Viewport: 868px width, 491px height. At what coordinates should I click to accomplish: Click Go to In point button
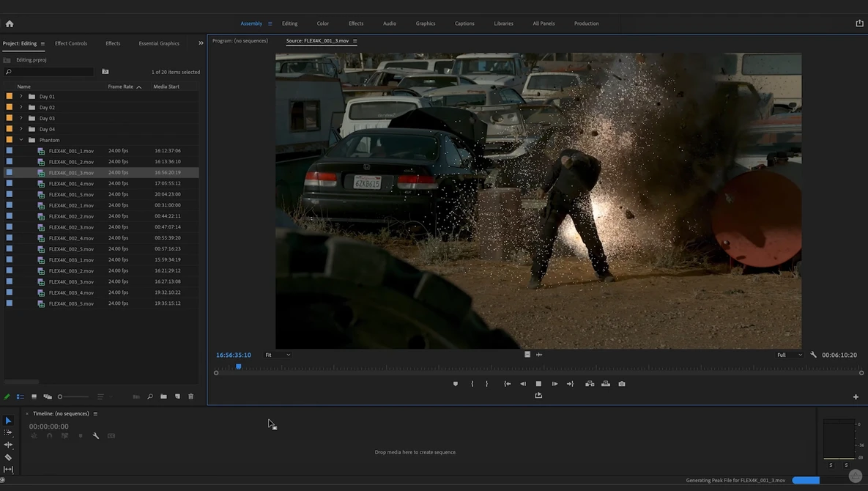point(507,383)
